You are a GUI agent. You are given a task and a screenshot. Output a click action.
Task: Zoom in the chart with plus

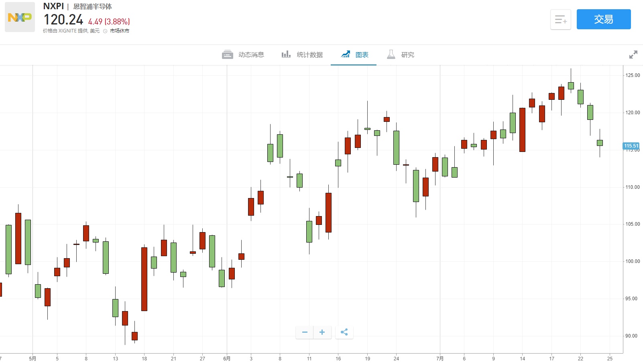(322, 332)
